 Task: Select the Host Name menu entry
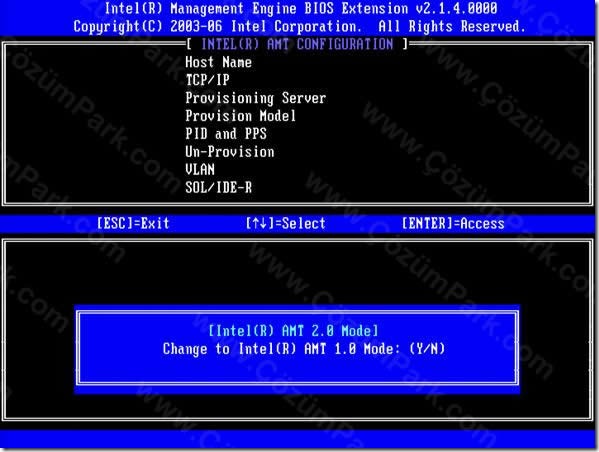[x=218, y=62]
